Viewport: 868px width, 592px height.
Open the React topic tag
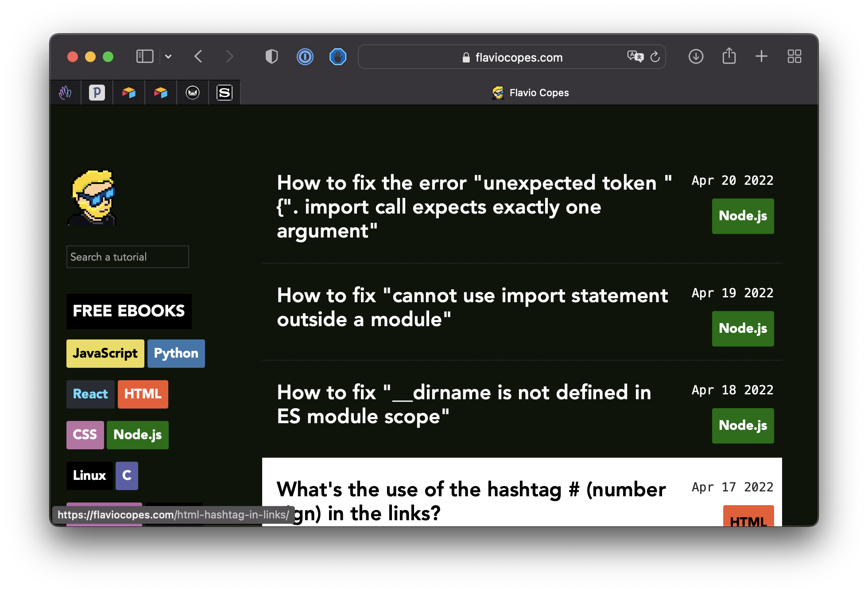coord(90,394)
